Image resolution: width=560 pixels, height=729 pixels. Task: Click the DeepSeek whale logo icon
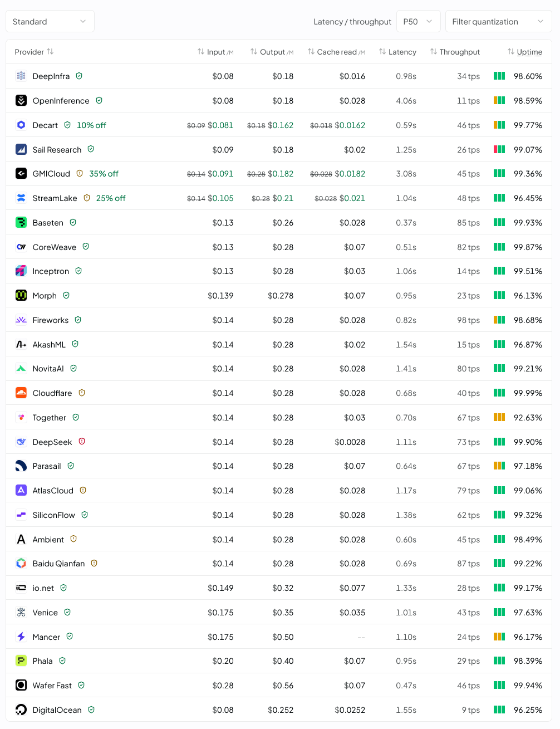pos(21,442)
